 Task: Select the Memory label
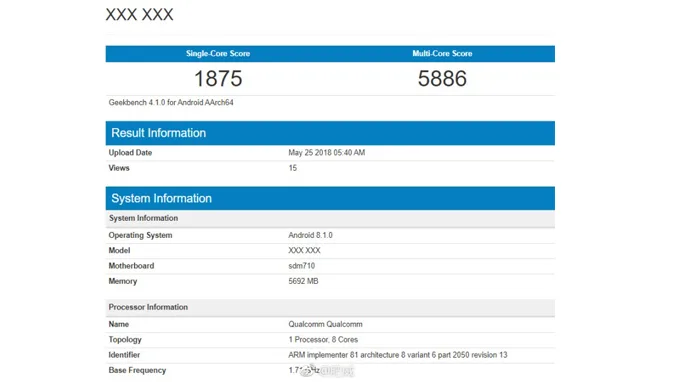[x=123, y=281]
